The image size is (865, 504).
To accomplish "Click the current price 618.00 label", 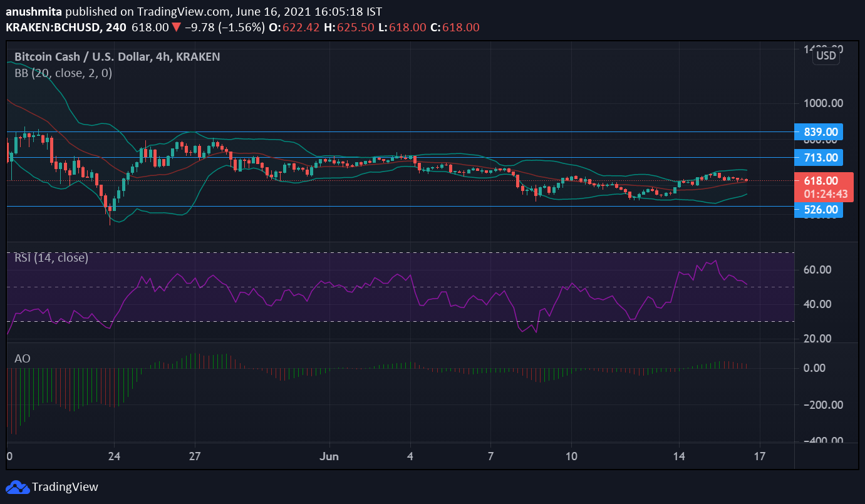I will [821, 180].
